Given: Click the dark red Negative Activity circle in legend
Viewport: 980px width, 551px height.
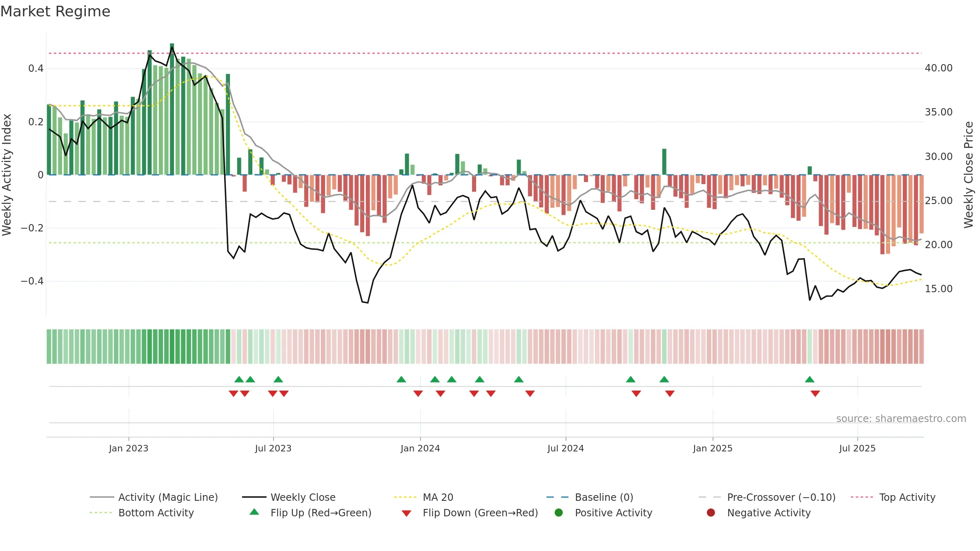Looking at the screenshot, I should point(711,513).
